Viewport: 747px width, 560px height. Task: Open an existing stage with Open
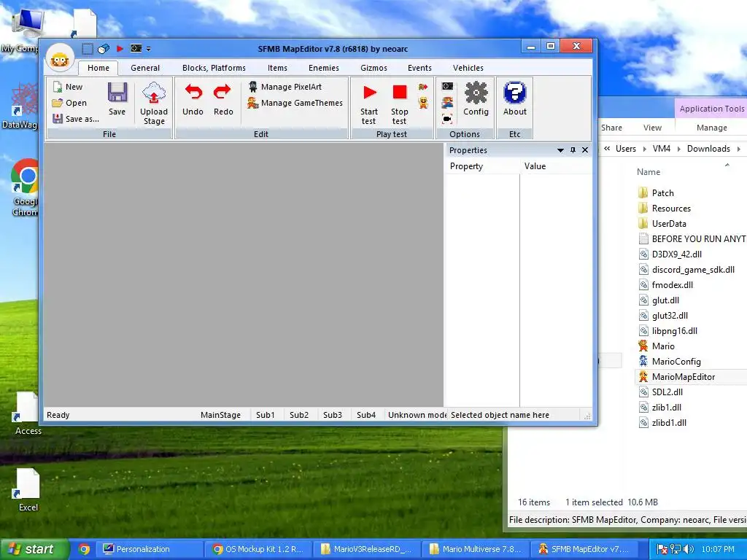(x=69, y=103)
